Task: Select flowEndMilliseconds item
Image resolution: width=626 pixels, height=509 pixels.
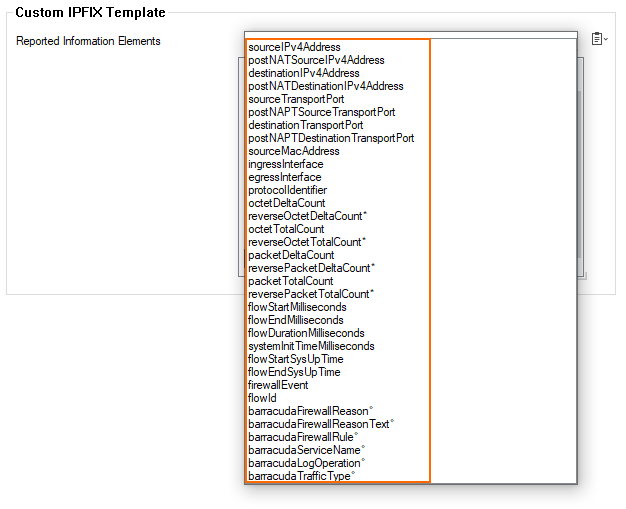Action: coord(295,320)
